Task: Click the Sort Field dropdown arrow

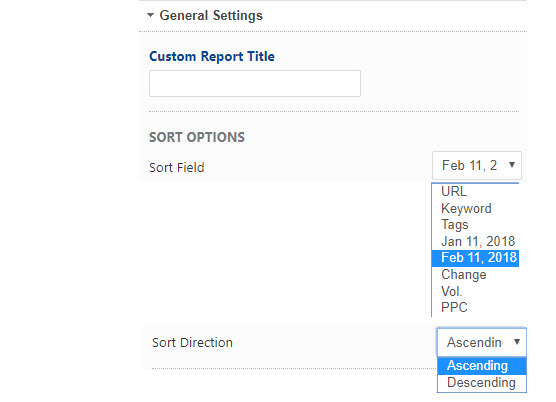Action: point(512,165)
